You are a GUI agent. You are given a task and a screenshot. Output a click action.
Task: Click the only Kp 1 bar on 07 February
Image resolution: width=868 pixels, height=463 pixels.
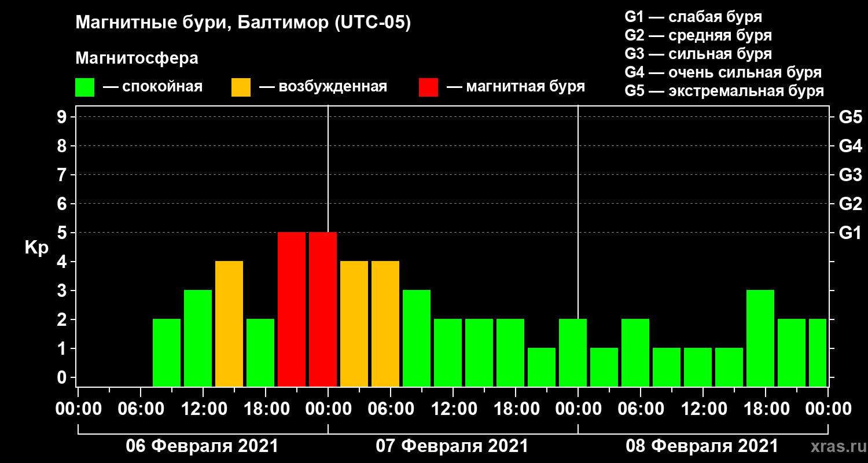[542, 367]
